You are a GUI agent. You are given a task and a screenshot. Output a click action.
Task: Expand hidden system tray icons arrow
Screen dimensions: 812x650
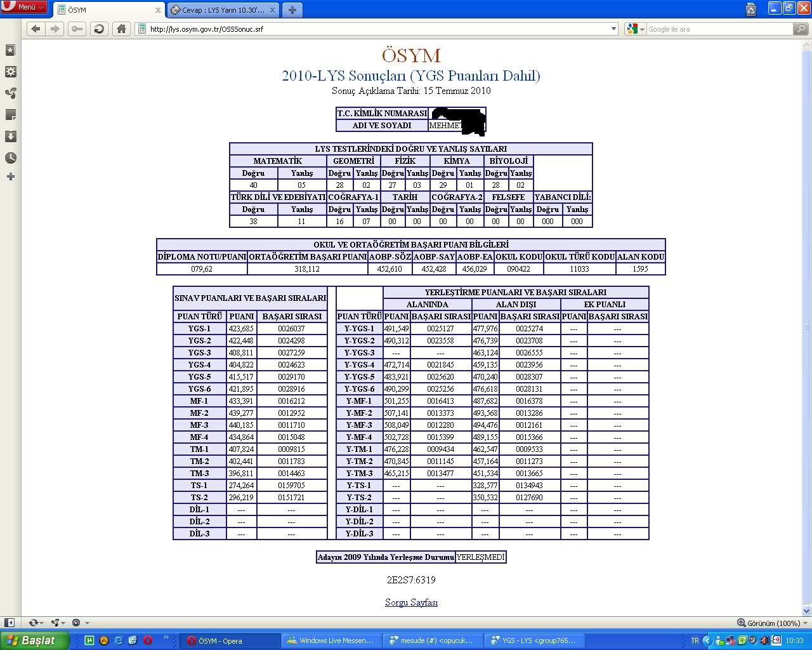pos(707,640)
